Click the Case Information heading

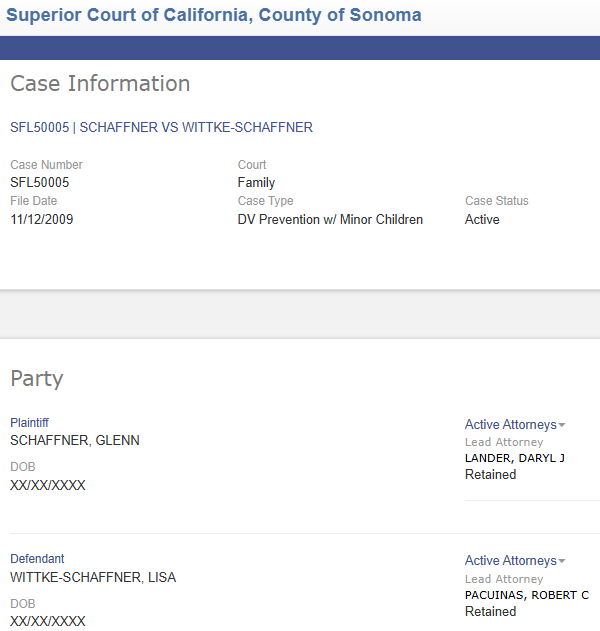click(100, 83)
